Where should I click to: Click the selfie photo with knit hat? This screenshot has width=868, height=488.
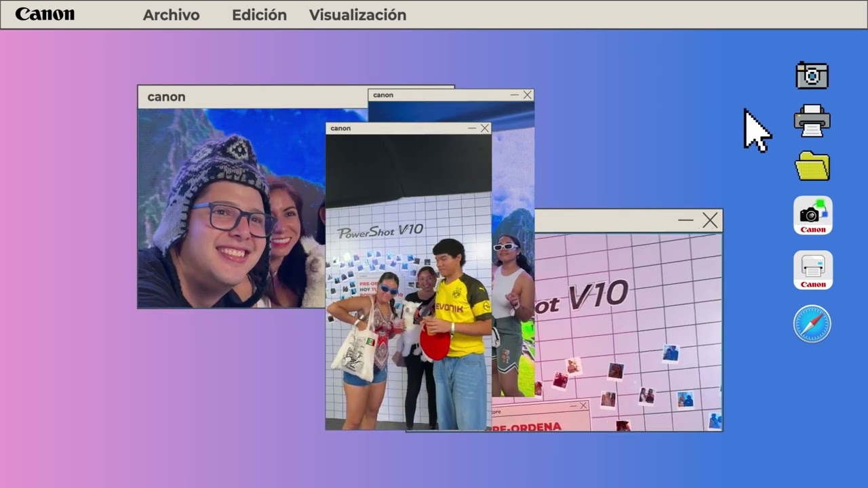click(231, 208)
